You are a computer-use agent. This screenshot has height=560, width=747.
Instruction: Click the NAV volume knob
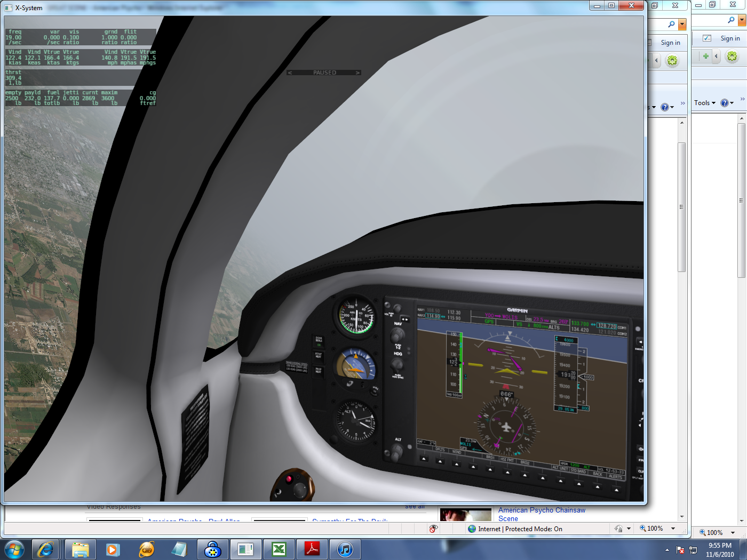click(x=396, y=309)
